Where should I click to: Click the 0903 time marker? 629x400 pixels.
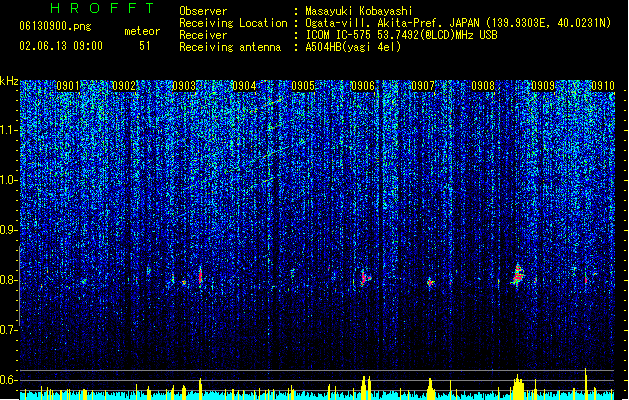[184, 86]
